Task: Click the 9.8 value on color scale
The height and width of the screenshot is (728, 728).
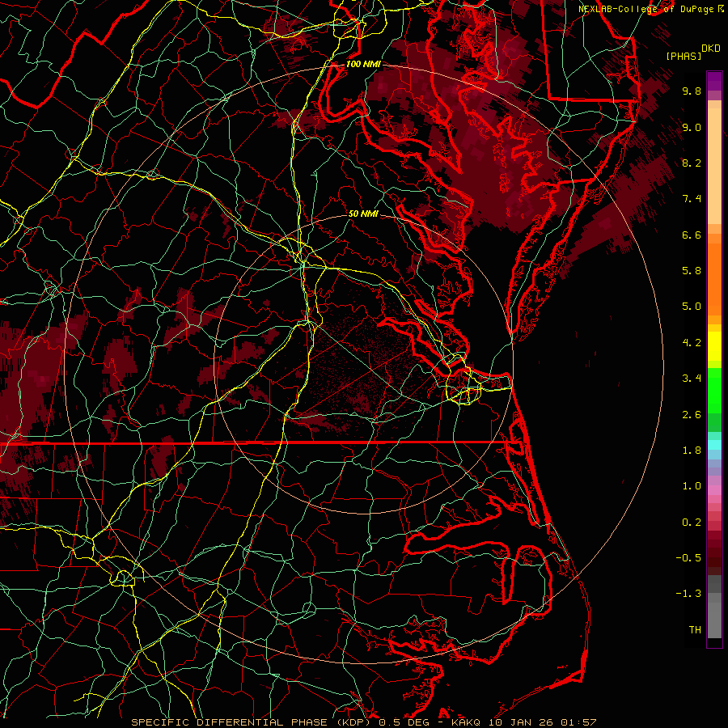Action: pyautogui.click(x=692, y=91)
